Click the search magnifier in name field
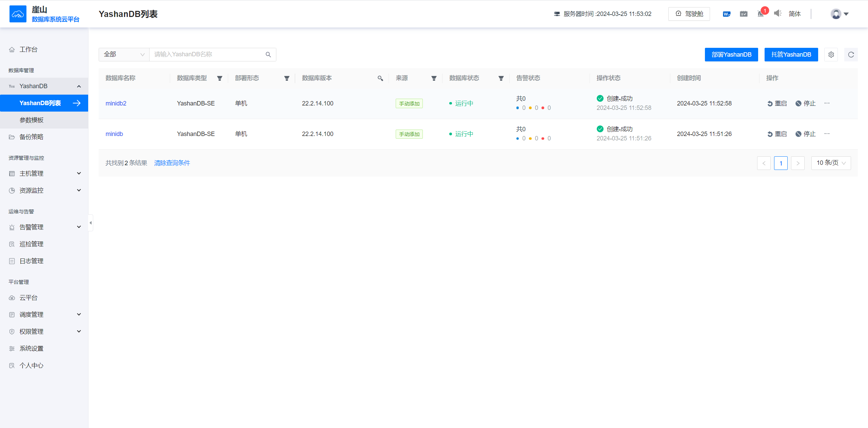This screenshot has height=428, width=868. [268, 55]
